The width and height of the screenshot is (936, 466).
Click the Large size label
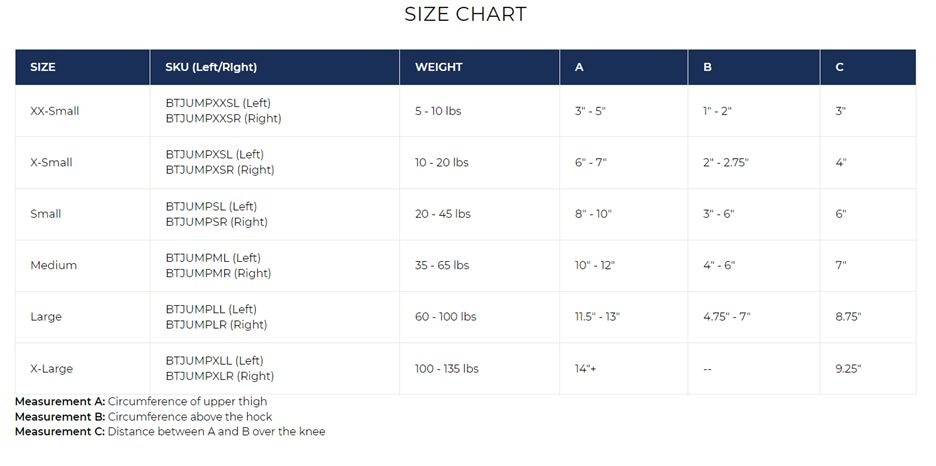tap(46, 317)
